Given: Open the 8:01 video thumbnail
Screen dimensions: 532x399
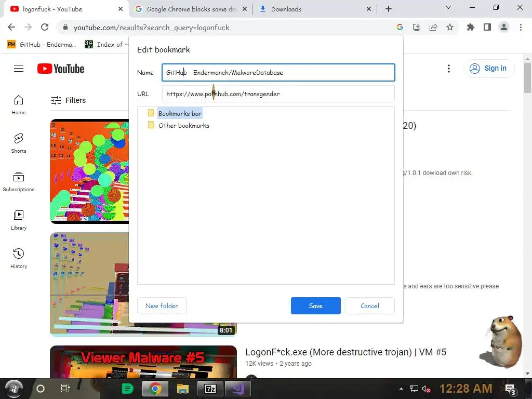Looking at the screenshot, I should [143, 284].
